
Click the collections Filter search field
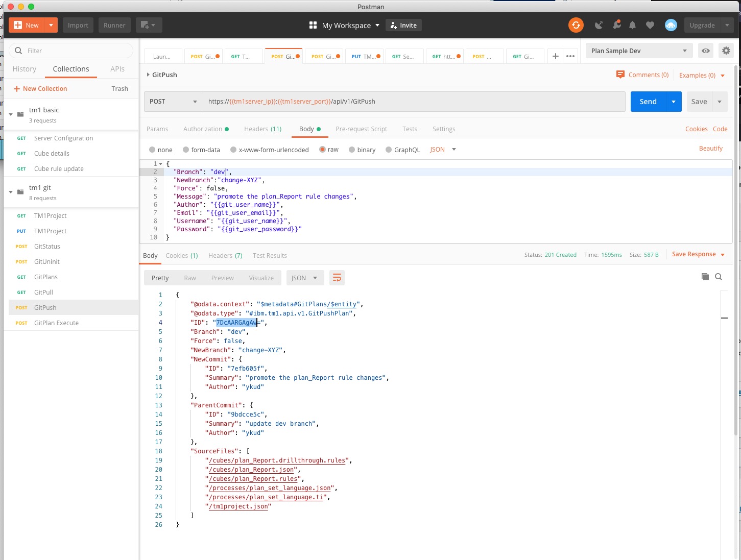point(71,51)
